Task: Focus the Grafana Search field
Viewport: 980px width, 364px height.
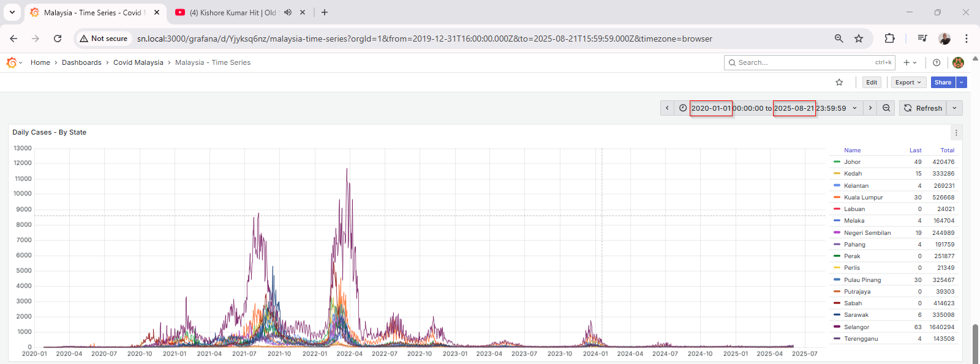Action: (x=802, y=62)
